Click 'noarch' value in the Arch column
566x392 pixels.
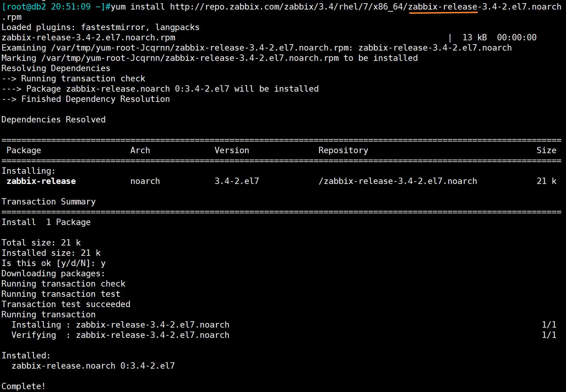click(x=145, y=181)
